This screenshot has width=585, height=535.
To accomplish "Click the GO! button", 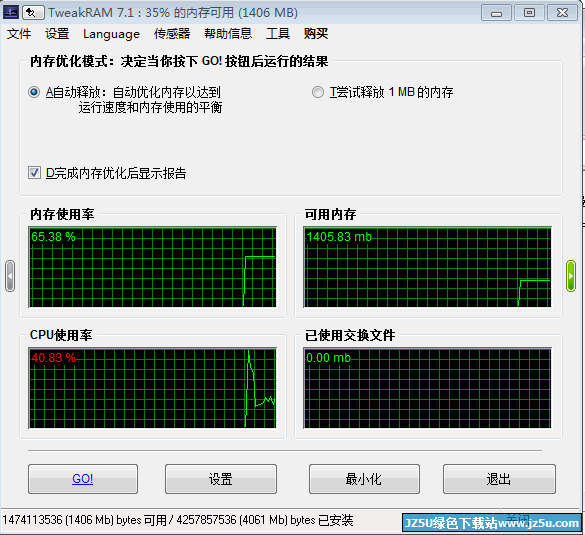I will point(83,479).
